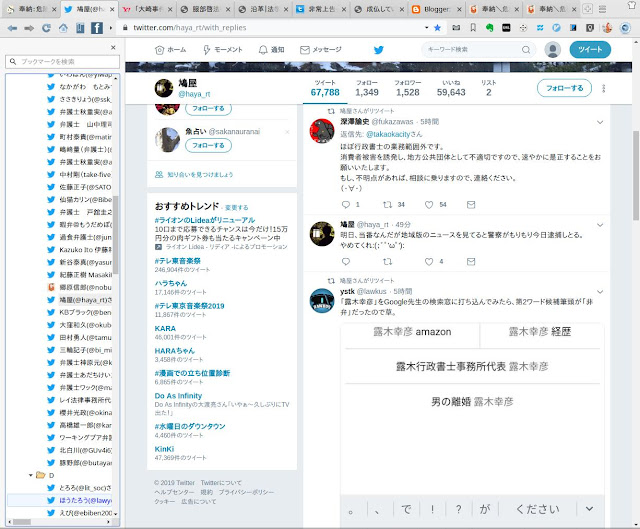This screenshot has width=640, height=529.
Task: Click the search magnifier in Twitter search box
Action: 526,50
